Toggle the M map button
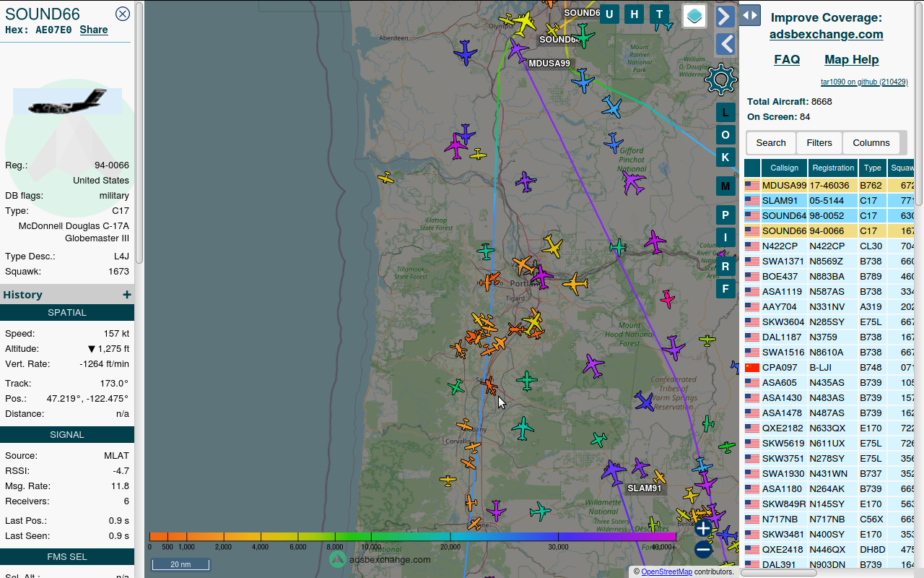 (725, 186)
